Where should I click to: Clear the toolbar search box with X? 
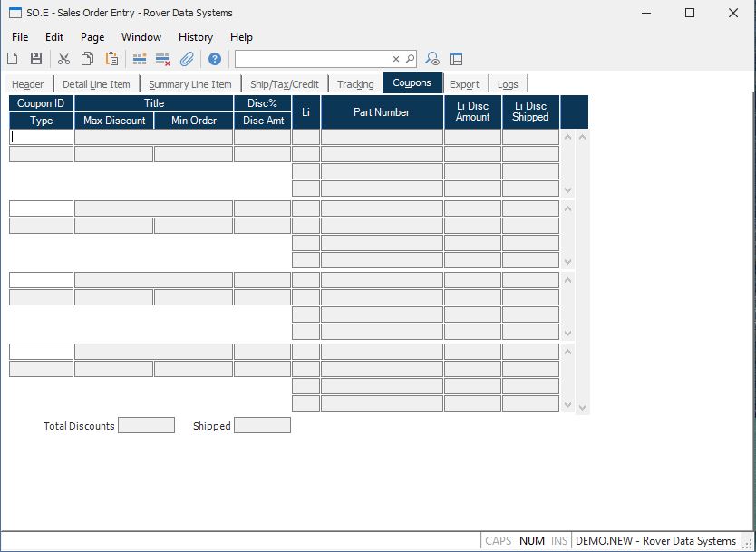(x=396, y=59)
